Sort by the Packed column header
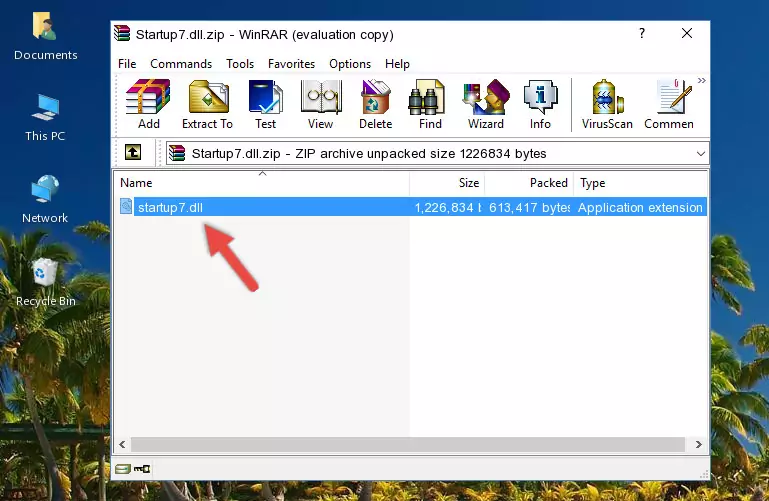Screen dimensions: 769x501 (529, 183)
